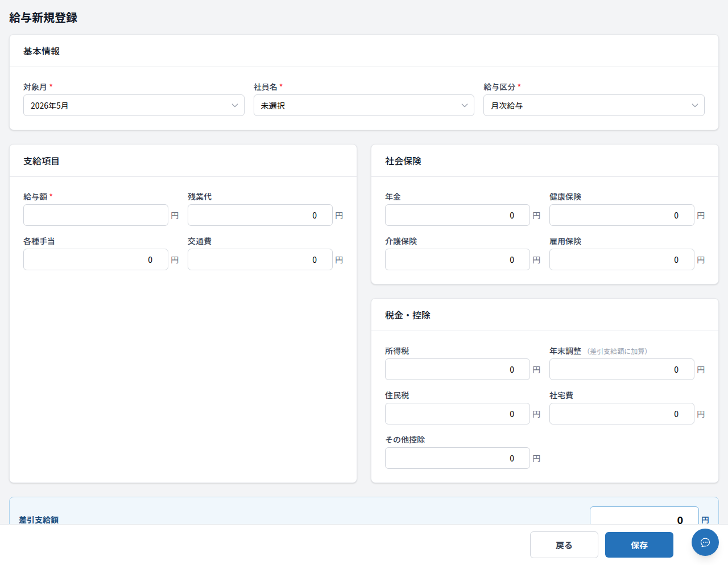The image size is (728, 565).
Task: Focus the 介護保険 input field
Action: (457, 259)
